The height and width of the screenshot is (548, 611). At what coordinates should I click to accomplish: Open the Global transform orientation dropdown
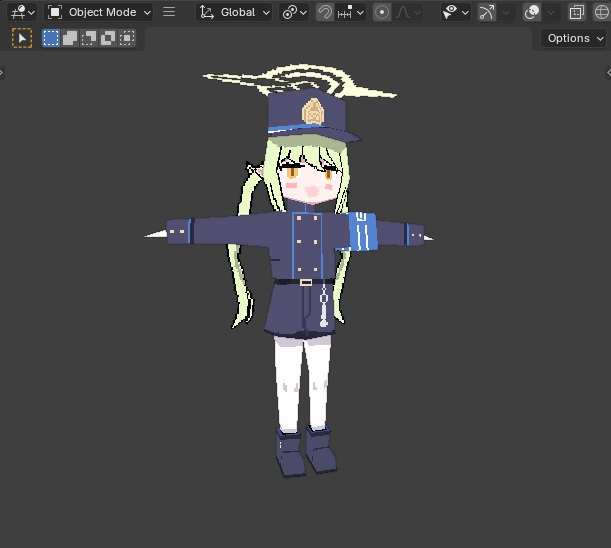coord(234,12)
